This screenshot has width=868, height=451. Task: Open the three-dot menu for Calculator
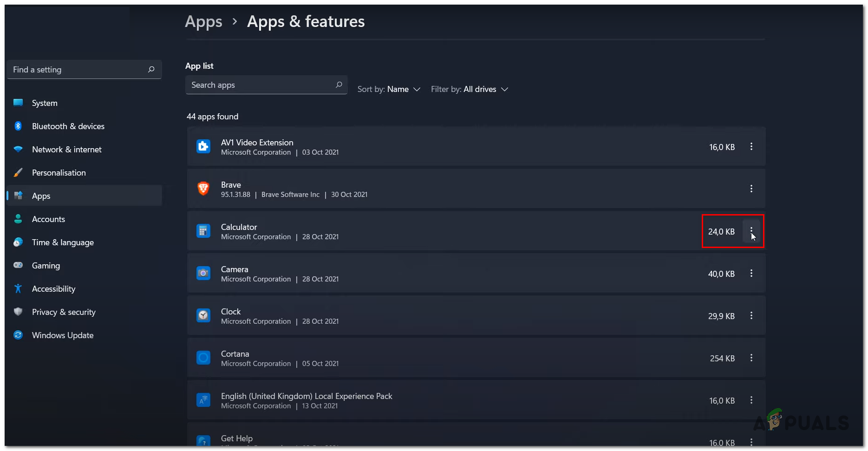point(751,231)
